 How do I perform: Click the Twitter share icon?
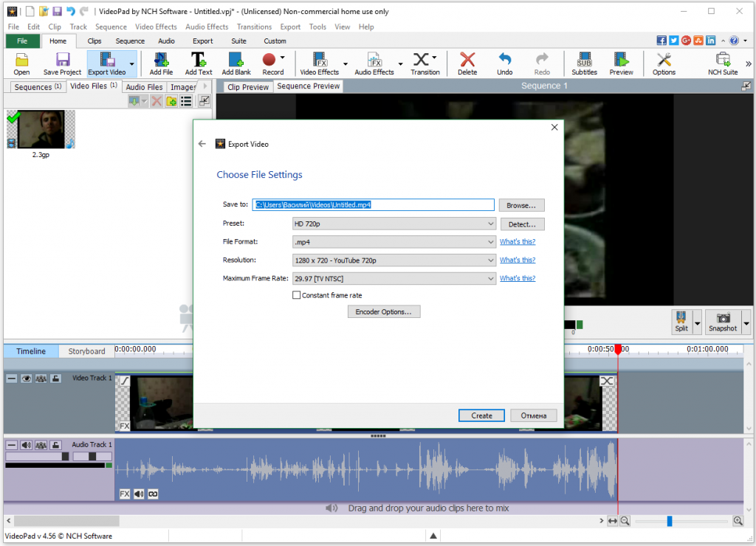pos(673,41)
